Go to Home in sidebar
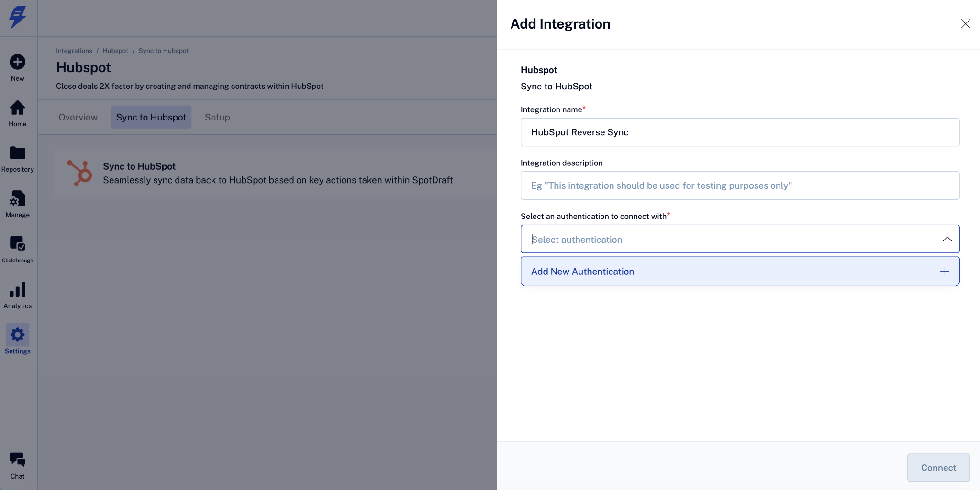Image resolution: width=980 pixels, height=490 pixels. coord(18,108)
